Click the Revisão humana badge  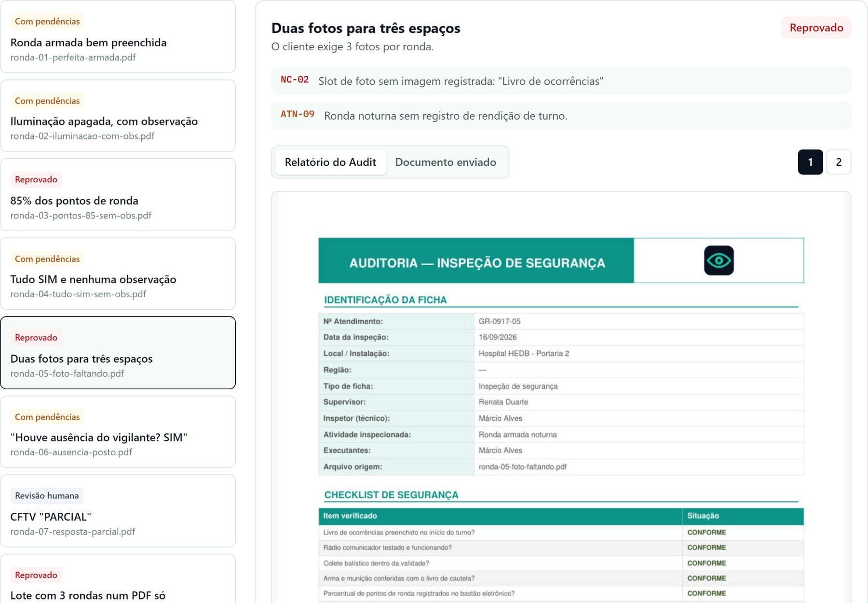(x=47, y=495)
